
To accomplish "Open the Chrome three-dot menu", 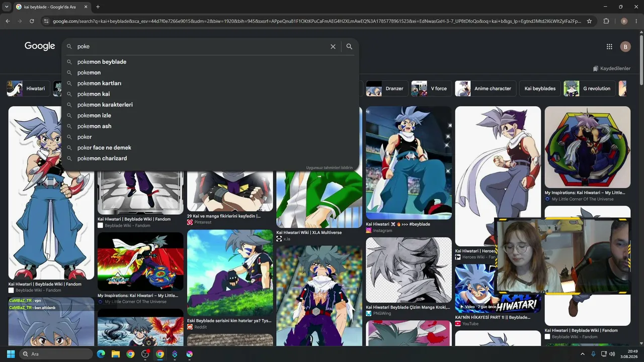I will click(636, 21).
